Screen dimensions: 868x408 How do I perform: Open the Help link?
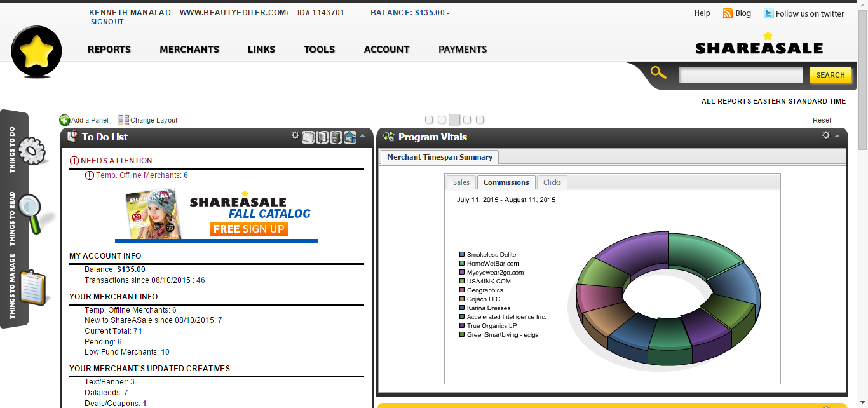click(x=702, y=13)
